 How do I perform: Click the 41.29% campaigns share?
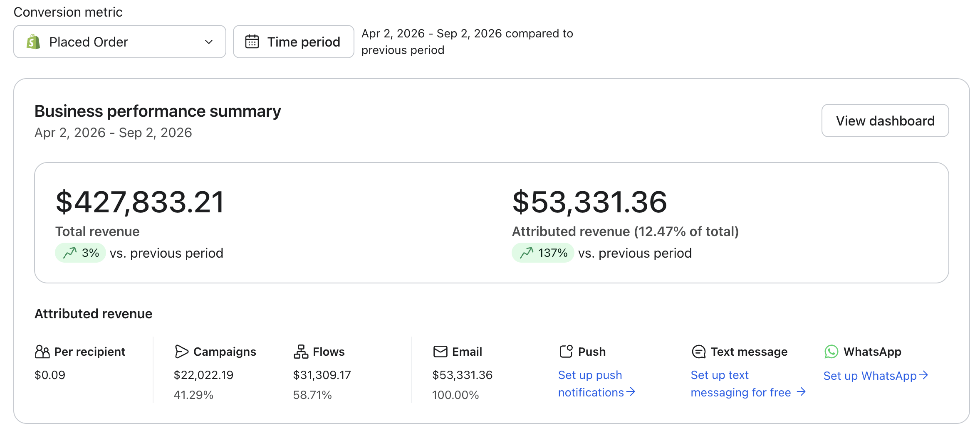tap(193, 395)
